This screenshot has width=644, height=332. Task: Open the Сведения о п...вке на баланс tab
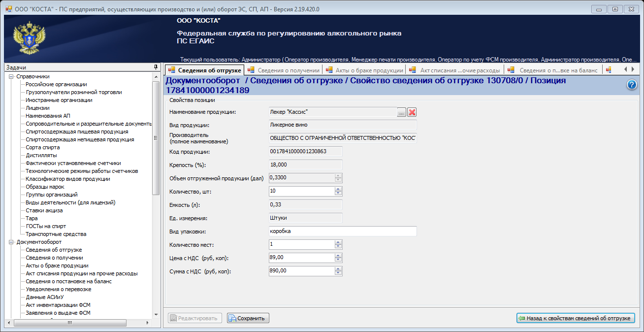click(x=554, y=70)
